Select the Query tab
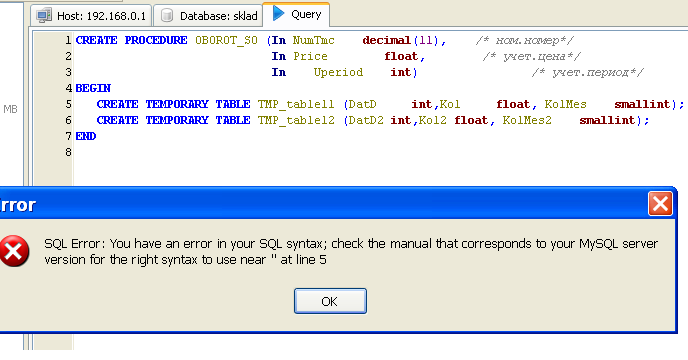The height and width of the screenshot is (360, 688). click(x=296, y=14)
